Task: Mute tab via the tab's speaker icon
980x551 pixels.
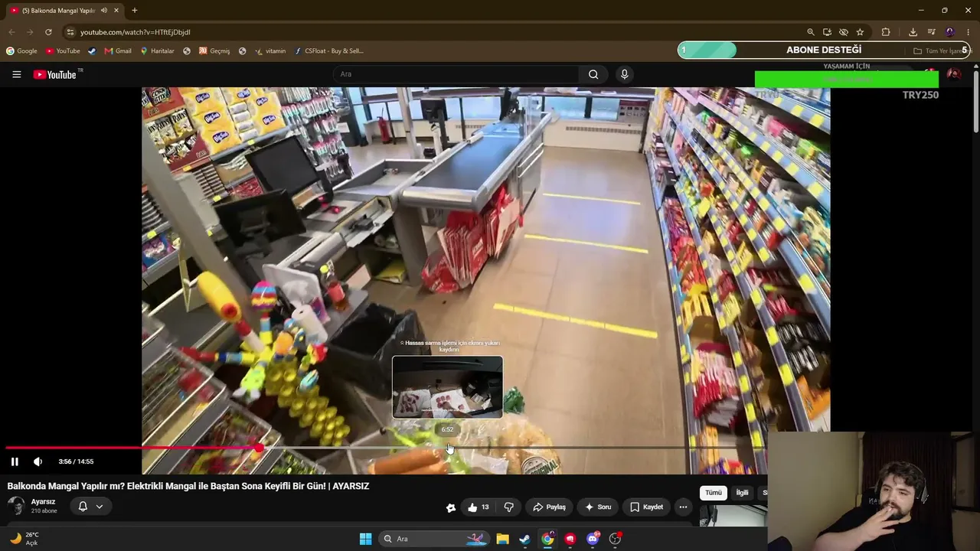Action: click(104, 10)
